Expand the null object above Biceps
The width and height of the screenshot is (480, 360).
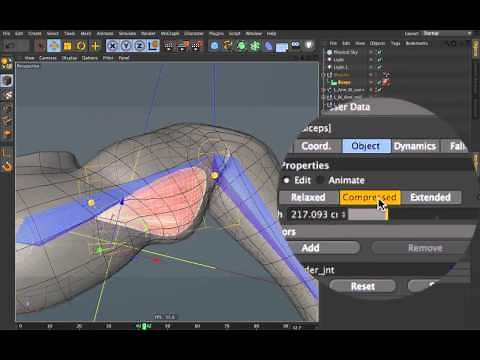pos(323,75)
